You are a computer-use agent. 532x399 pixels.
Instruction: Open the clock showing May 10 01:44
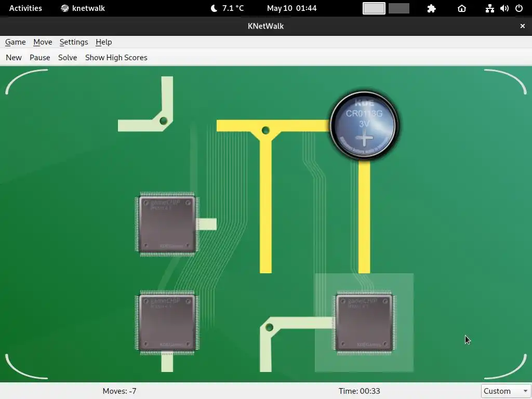(292, 8)
